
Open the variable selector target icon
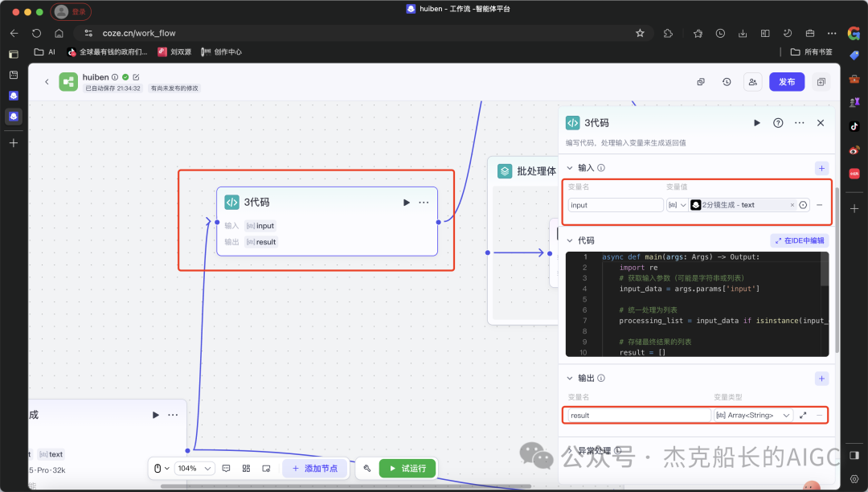click(803, 205)
